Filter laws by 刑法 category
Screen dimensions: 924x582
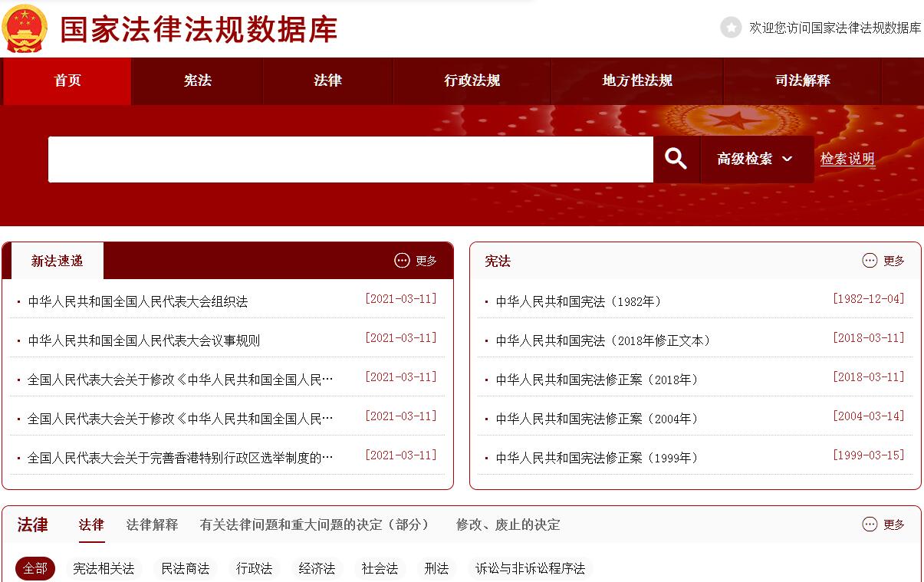(436, 568)
